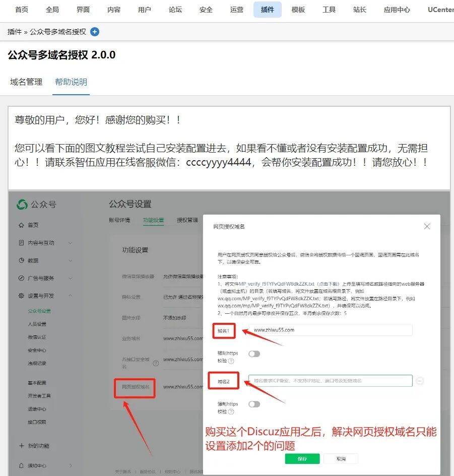Click the 数据 clock icon in sidebar

coord(20,259)
